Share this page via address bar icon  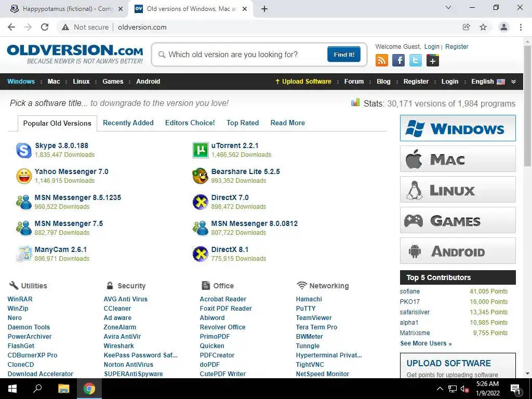[x=466, y=27]
